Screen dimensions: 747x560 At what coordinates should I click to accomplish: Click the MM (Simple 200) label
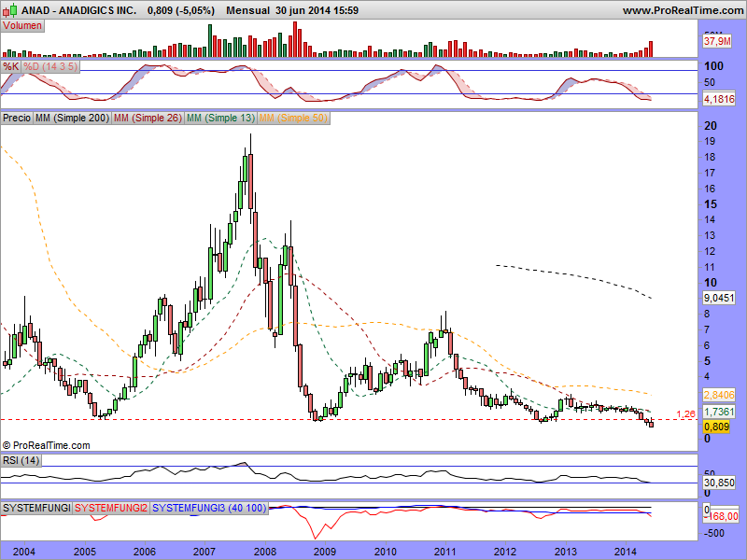[x=72, y=118]
